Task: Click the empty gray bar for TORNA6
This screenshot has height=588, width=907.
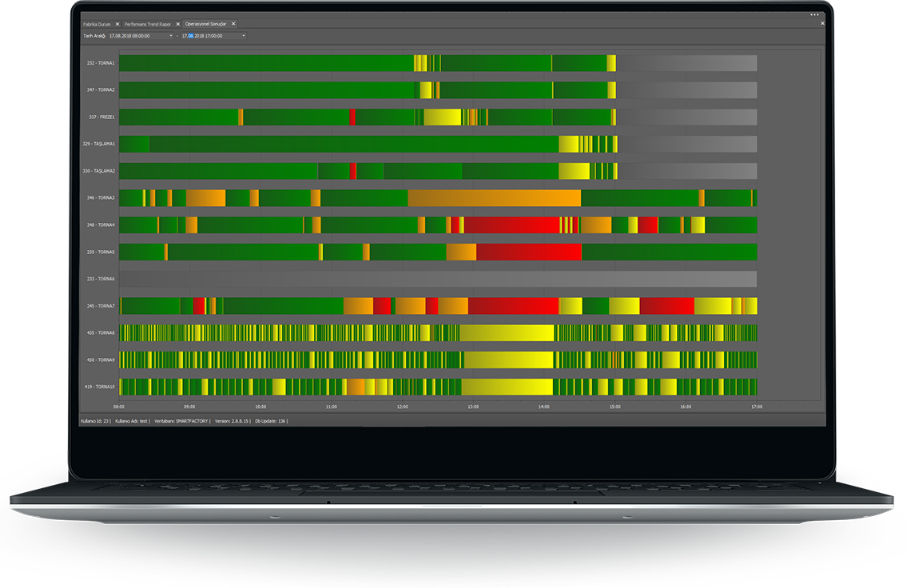Action: tap(438, 280)
